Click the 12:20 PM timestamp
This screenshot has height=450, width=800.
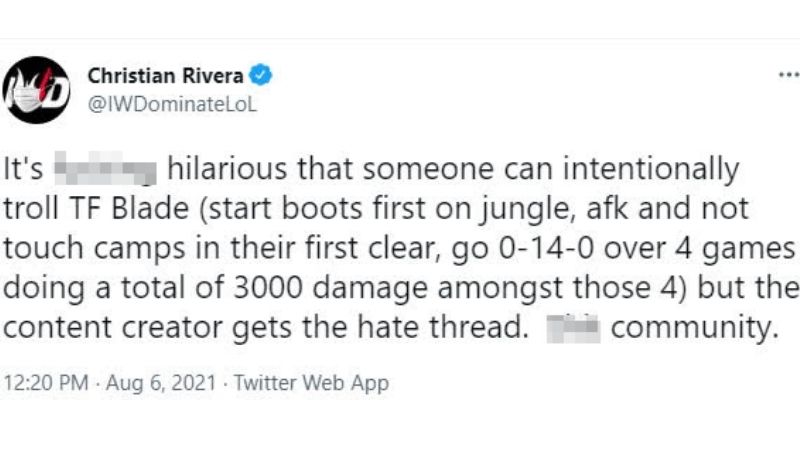[x=46, y=383]
